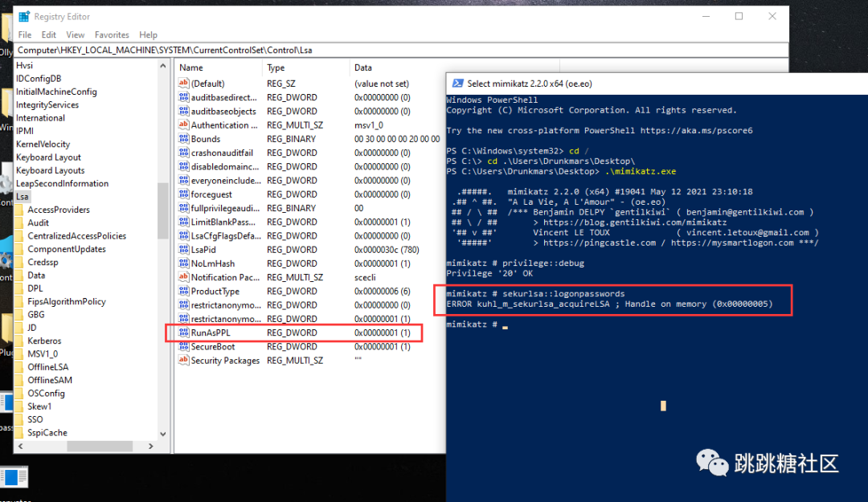Viewport: 868px width, 502px height.
Task: Open the Kerberos key folder icon
Action: pos(19,341)
